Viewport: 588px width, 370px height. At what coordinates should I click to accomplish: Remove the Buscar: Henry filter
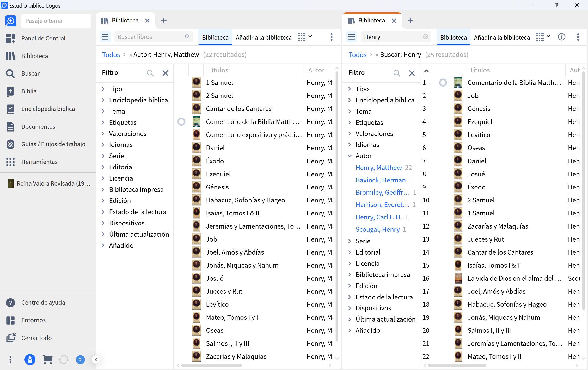(x=377, y=55)
